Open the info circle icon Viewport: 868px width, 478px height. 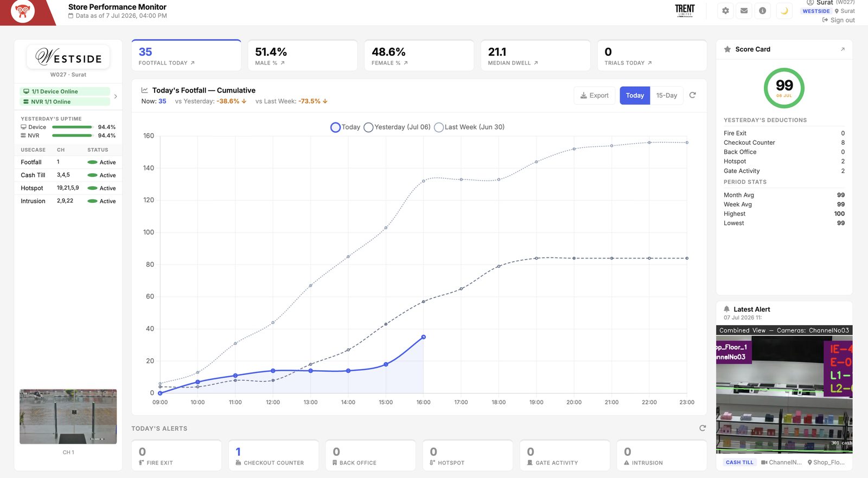762,10
